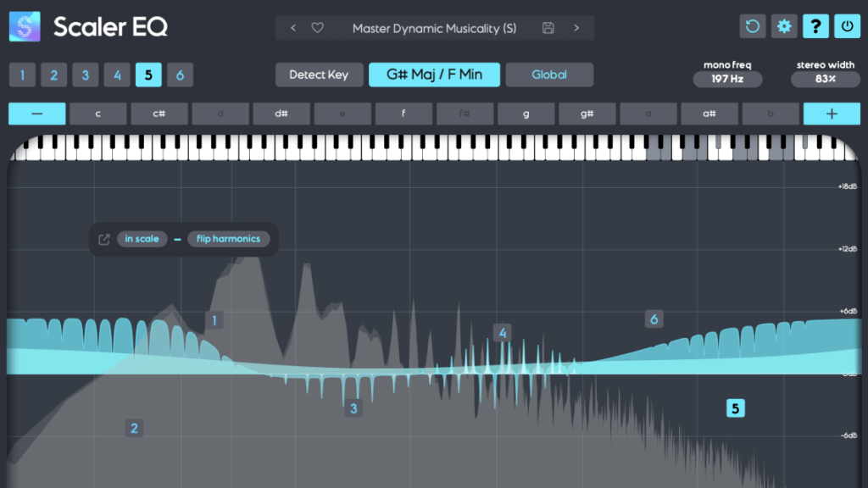Open the G# Maj / F Min key selector
Screen dimensions: 868x488
[x=435, y=75]
